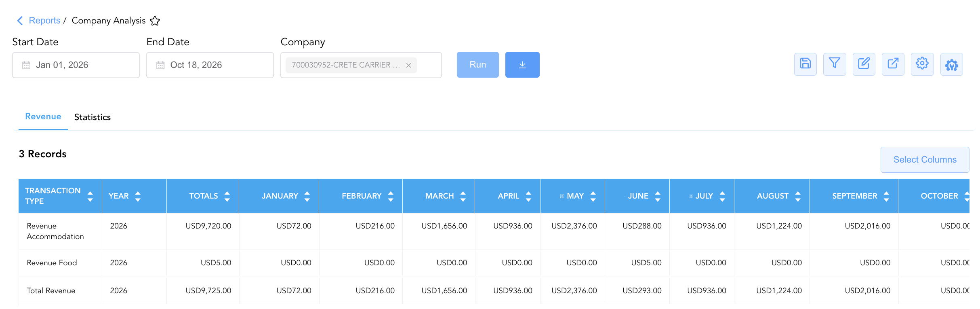Viewport: 980px width, 309px height.
Task: Remove the CRETE CARRIER company tag
Action: click(409, 65)
